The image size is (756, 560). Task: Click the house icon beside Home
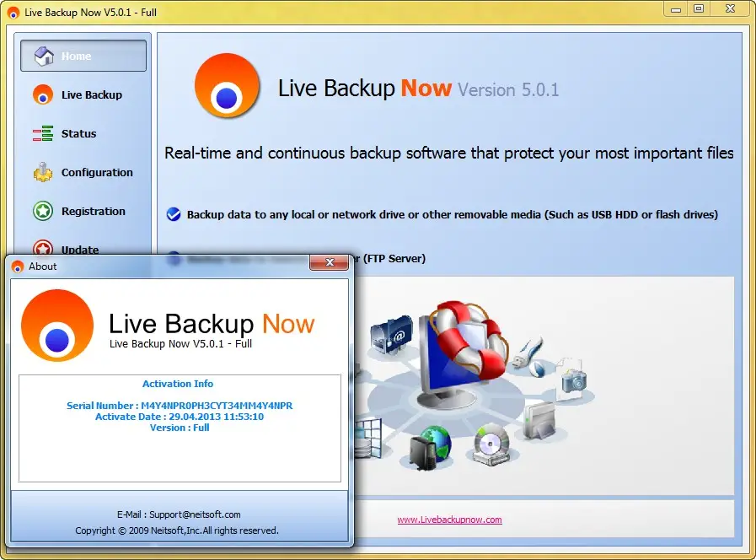click(44, 56)
